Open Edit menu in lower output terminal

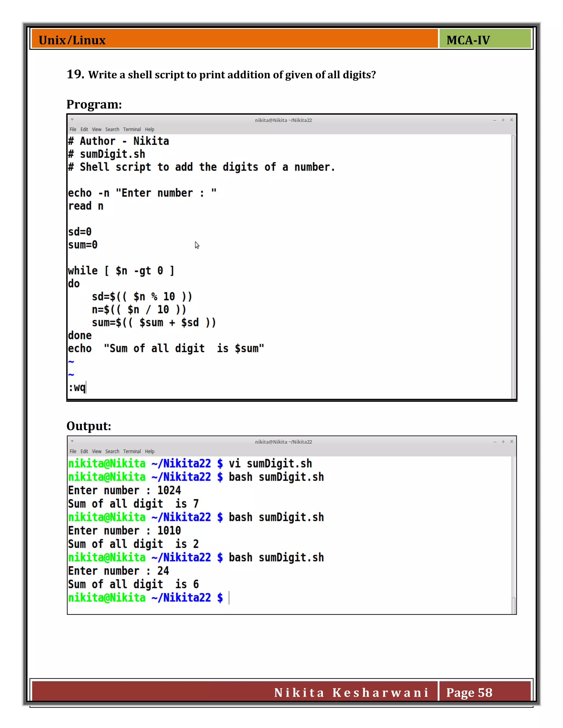pos(84,451)
